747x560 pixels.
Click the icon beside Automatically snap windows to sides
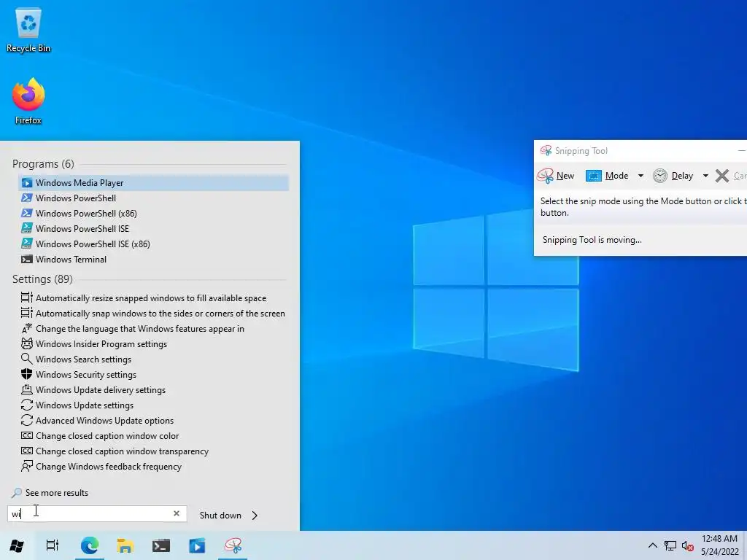[x=27, y=313]
